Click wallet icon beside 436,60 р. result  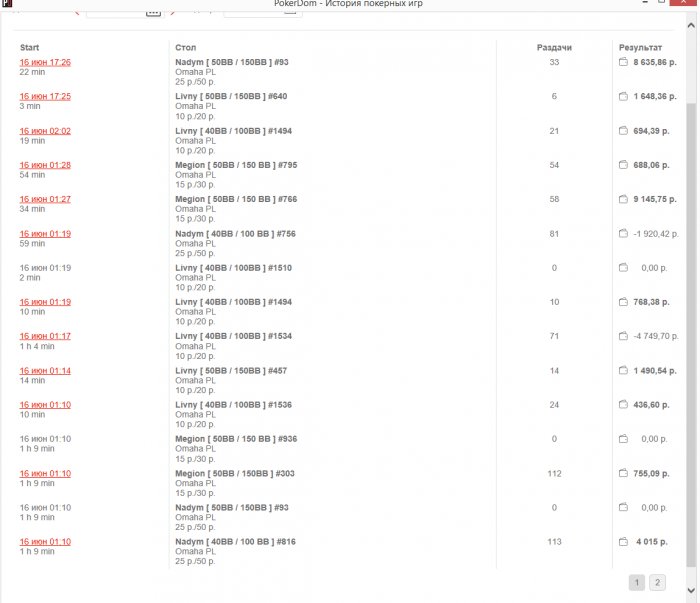tap(623, 404)
